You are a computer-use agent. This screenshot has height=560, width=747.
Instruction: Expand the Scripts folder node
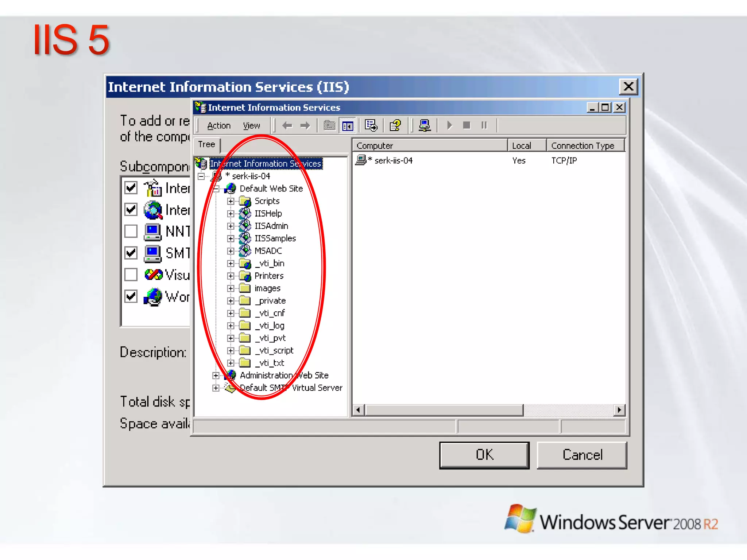(231, 201)
